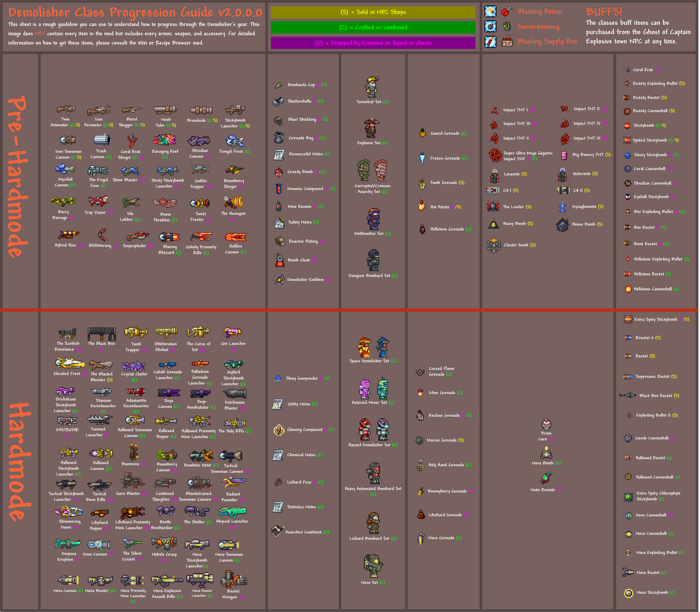Click the Nuke Remote icon
Viewport: 700px width, 612px height.
coord(546,478)
